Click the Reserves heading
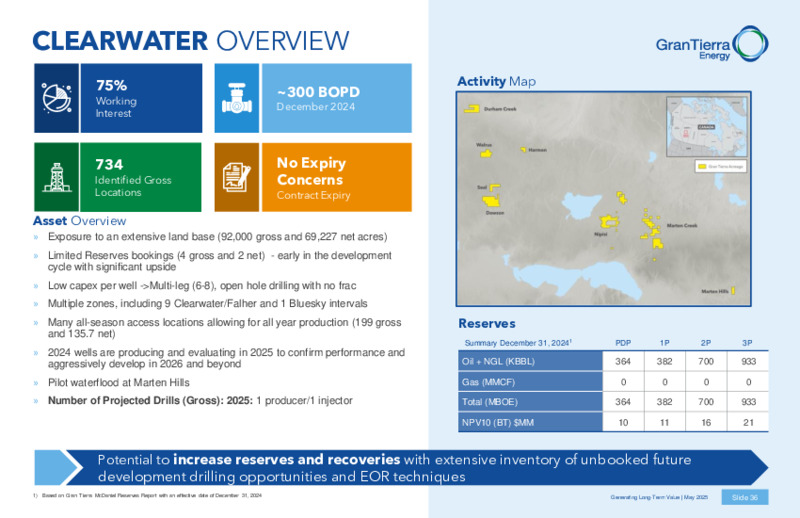The width and height of the screenshot is (800, 518). (x=487, y=324)
